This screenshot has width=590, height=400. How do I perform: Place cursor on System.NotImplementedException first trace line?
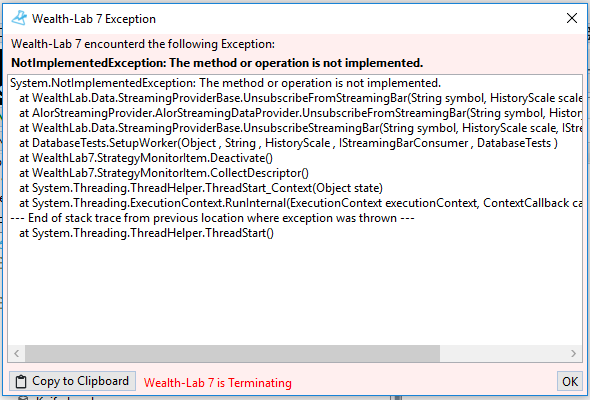pyautogui.click(x=225, y=83)
